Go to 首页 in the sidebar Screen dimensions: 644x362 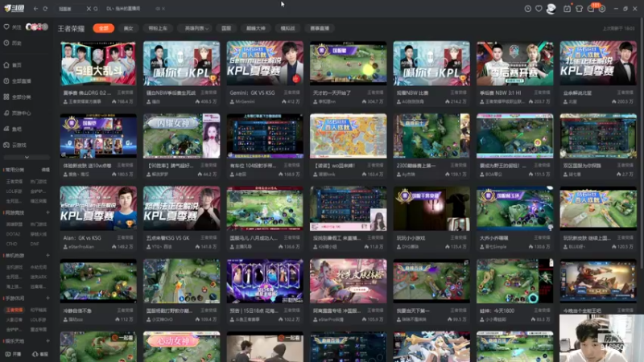12,65
